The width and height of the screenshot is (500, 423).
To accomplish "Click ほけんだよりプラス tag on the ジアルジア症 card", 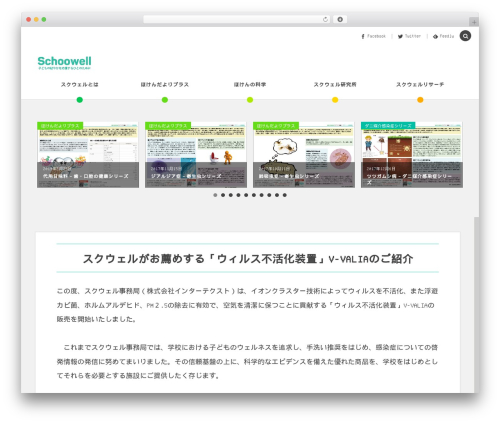I will [x=168, y=126].
